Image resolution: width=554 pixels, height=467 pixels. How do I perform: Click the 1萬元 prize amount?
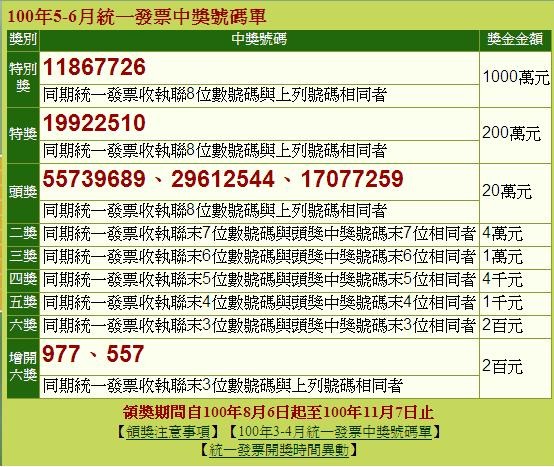pos(502,257)
